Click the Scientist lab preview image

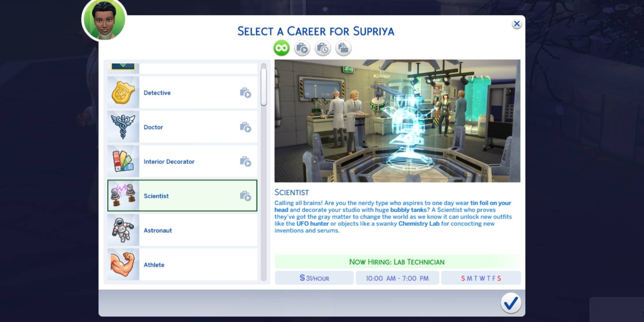[397, 121]
